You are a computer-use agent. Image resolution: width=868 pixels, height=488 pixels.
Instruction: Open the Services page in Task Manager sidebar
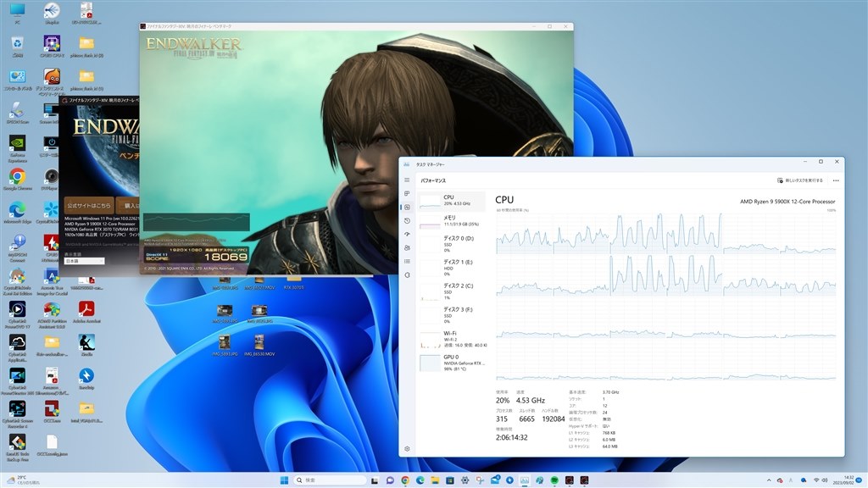coord(407,275)
